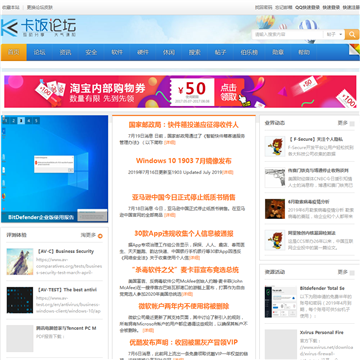This screenshot has width=360, height=360.
Task: Click the 更多 icon in 业界动态
Action: coord(352,124)
